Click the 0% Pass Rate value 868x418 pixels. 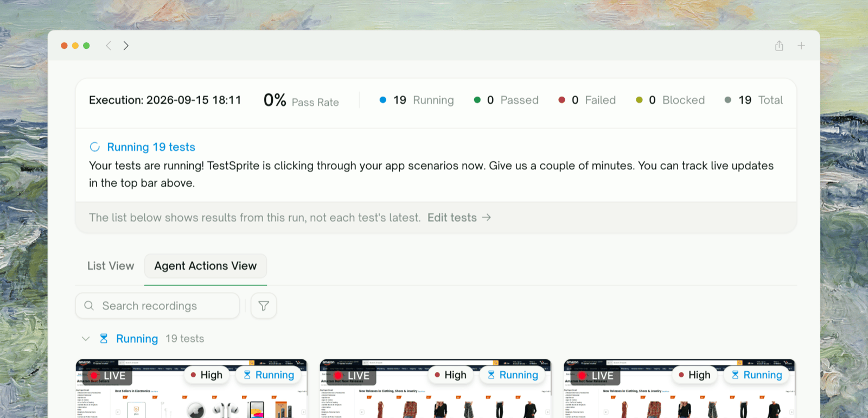[301, 100]
